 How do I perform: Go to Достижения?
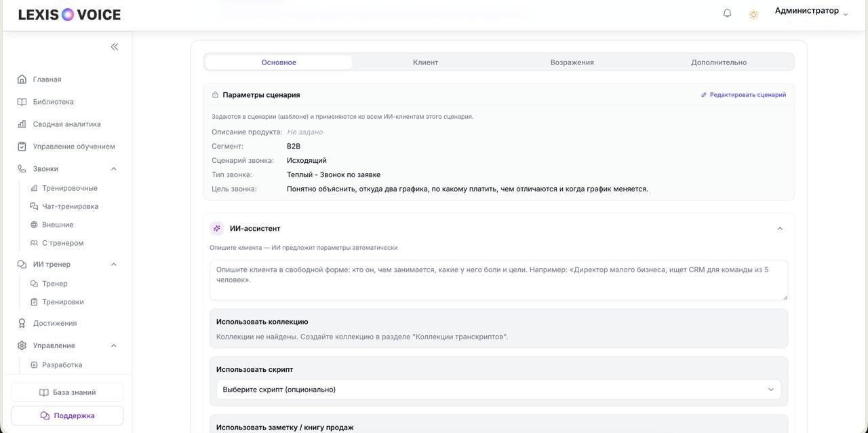55,324
